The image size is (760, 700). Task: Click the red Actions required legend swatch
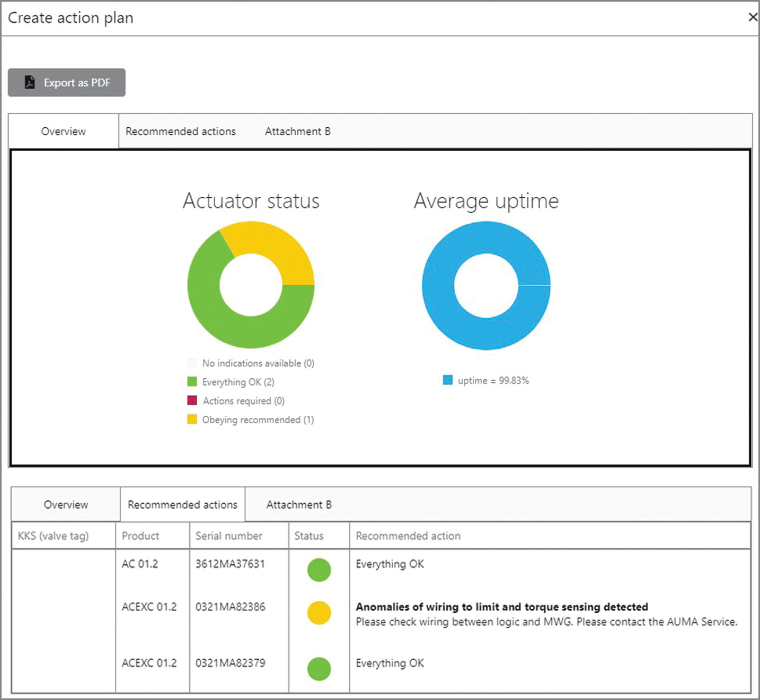(x=192, y=401)
